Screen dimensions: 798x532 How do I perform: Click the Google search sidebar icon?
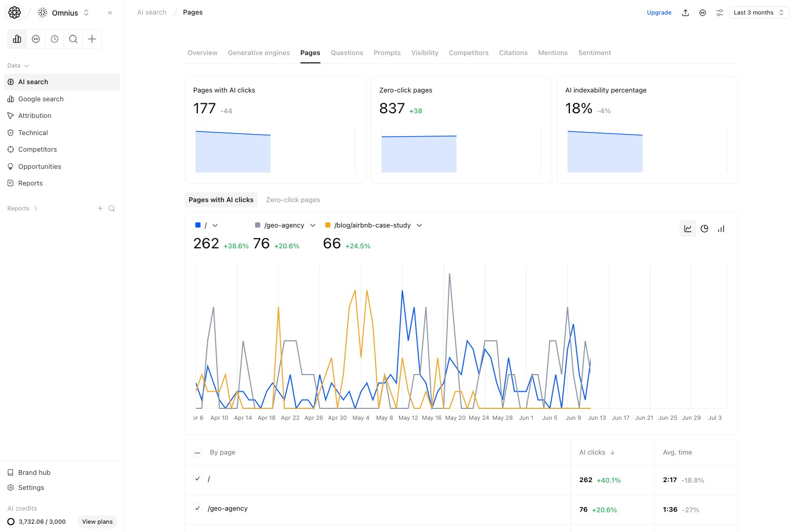coord(10,99)
